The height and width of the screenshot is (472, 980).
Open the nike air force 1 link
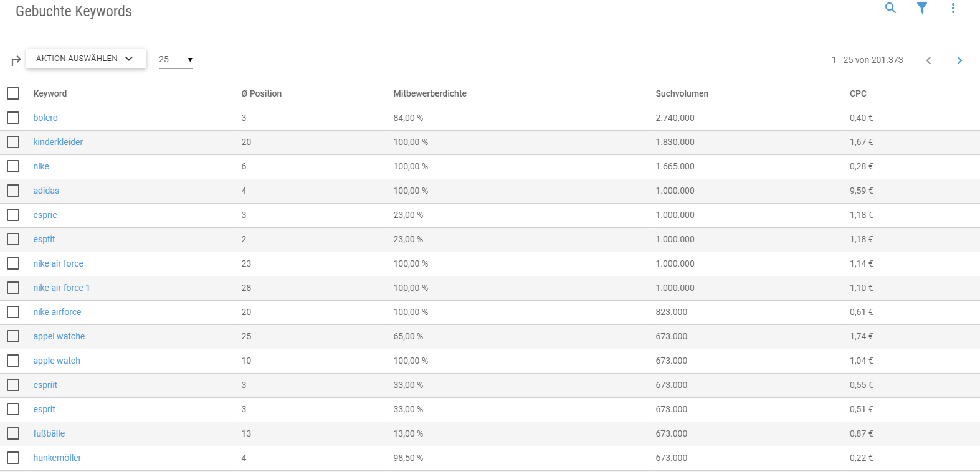(62, 288)
